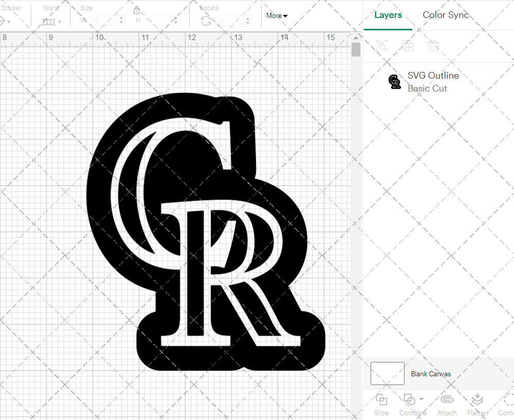The height and width of the screenshot is (420, 514).
Task: Click the Width size input field
Action: pyautogui.click(x=103, y=21)
